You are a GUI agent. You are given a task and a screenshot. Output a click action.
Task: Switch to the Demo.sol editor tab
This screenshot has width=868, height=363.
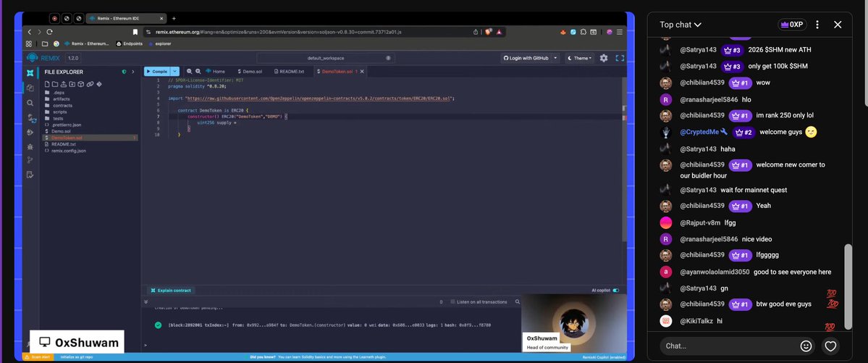[x=249, y=72]
